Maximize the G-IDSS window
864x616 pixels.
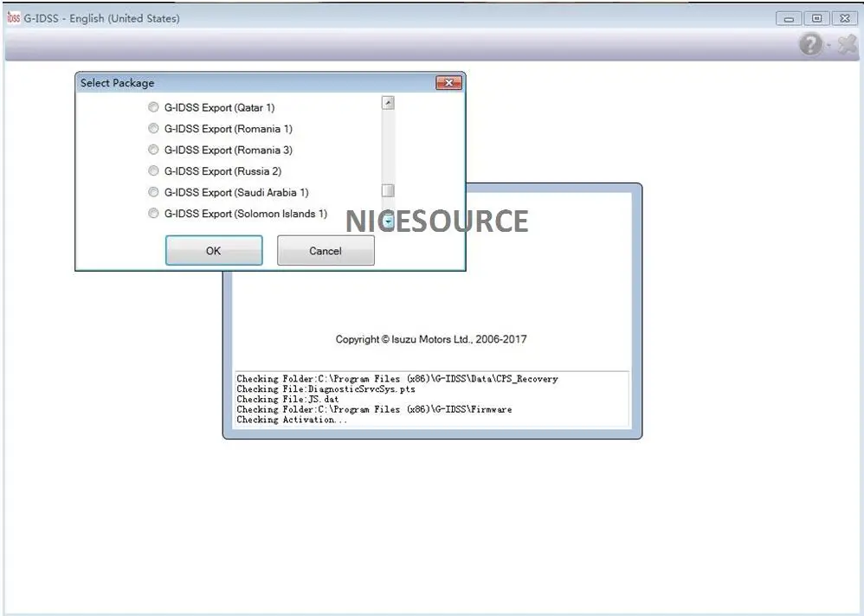click(816, 19)
